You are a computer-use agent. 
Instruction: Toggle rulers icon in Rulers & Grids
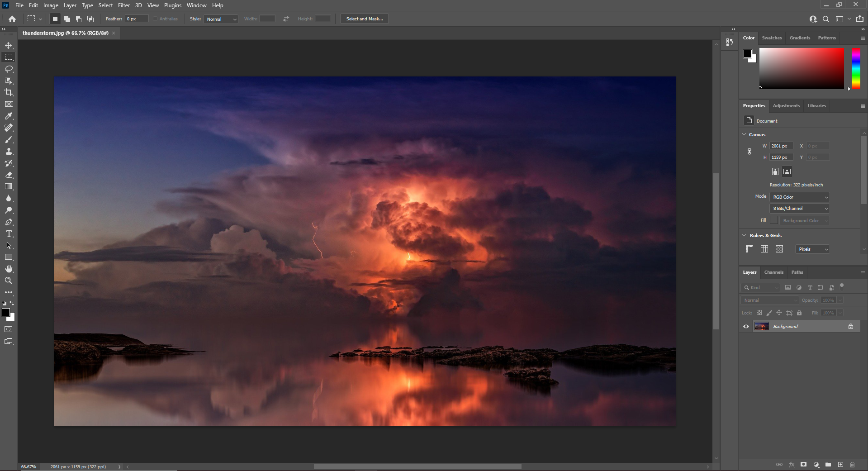coord(749,249)
